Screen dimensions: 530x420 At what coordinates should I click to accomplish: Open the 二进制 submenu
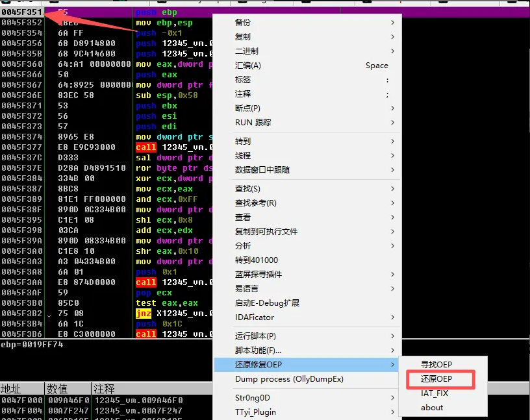point(307,51)
